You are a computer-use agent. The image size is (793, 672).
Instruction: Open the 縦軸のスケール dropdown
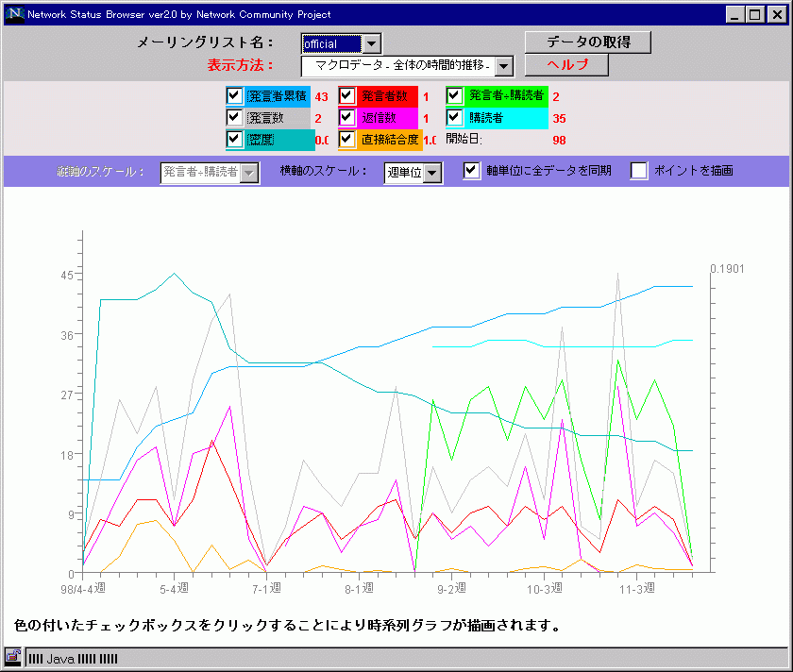[249, 173]
